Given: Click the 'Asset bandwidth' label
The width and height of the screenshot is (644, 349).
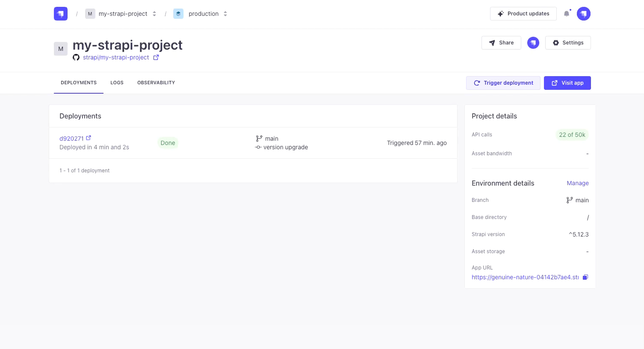Looking at the screenshot, I should tap(492, 154).
